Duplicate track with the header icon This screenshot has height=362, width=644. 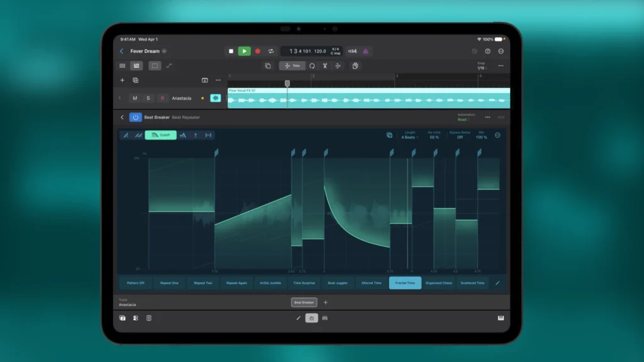(x=136, y=80)
